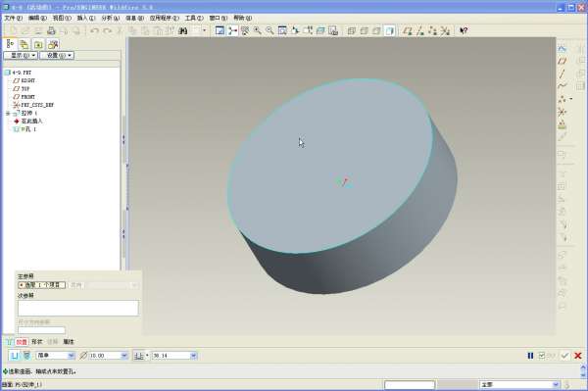588x391 pixels.
Task: Toggle datum points display icon
Action: point(433,30)
